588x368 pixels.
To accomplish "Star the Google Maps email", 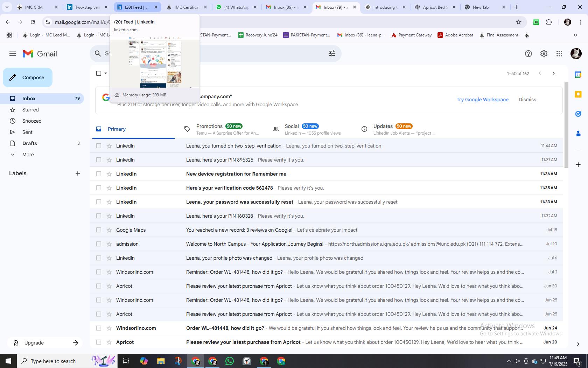I will (x=109, y=230).
